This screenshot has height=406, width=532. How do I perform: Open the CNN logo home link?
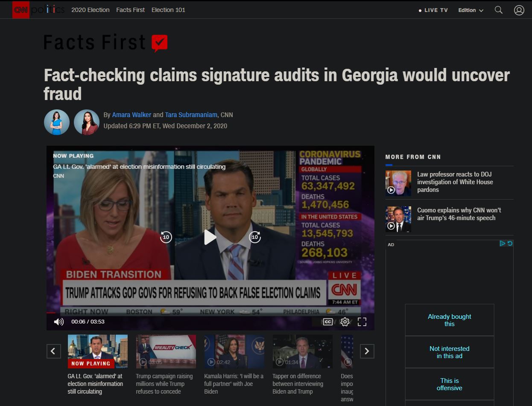21,9
